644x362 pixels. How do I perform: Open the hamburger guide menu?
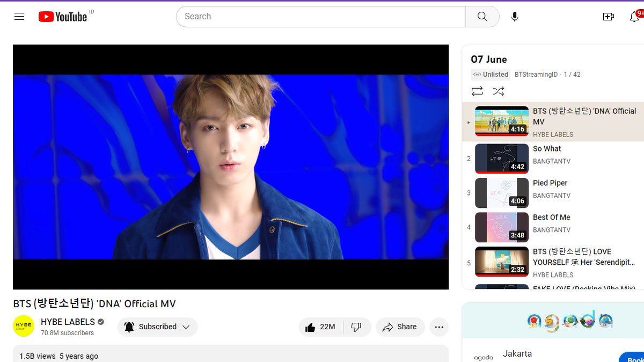point(19,17)
